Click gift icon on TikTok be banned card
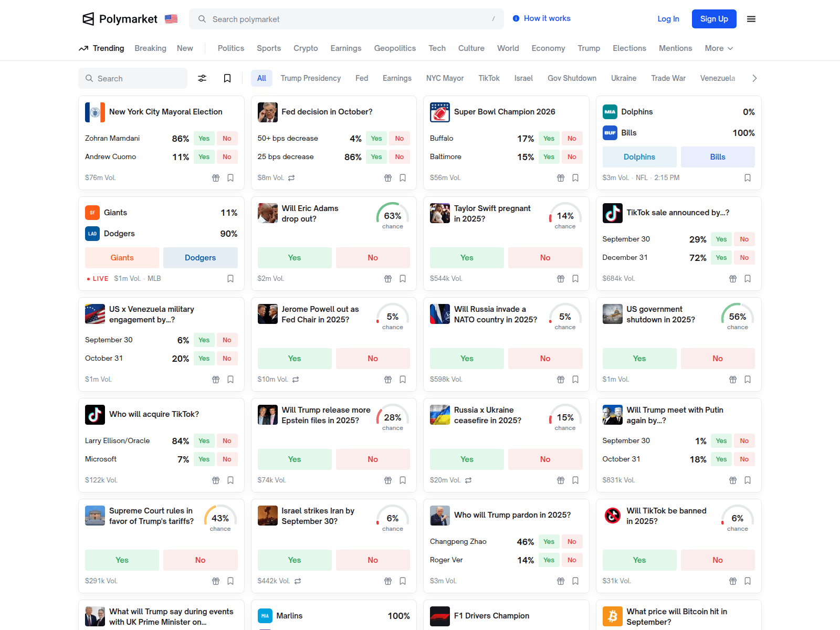 click(x=733, y=581)
